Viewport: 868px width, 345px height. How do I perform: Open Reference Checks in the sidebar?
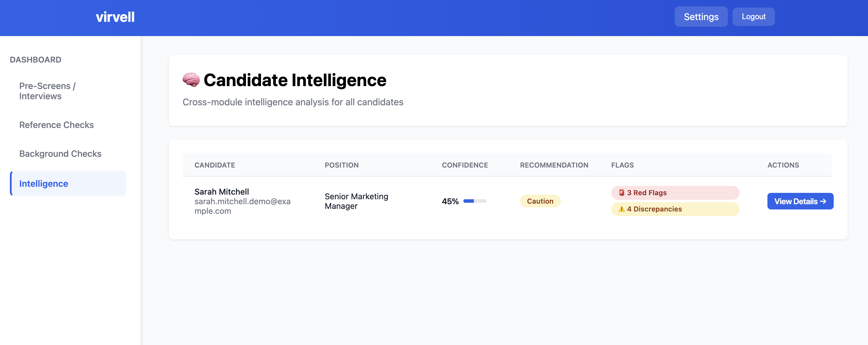point(56,125)
